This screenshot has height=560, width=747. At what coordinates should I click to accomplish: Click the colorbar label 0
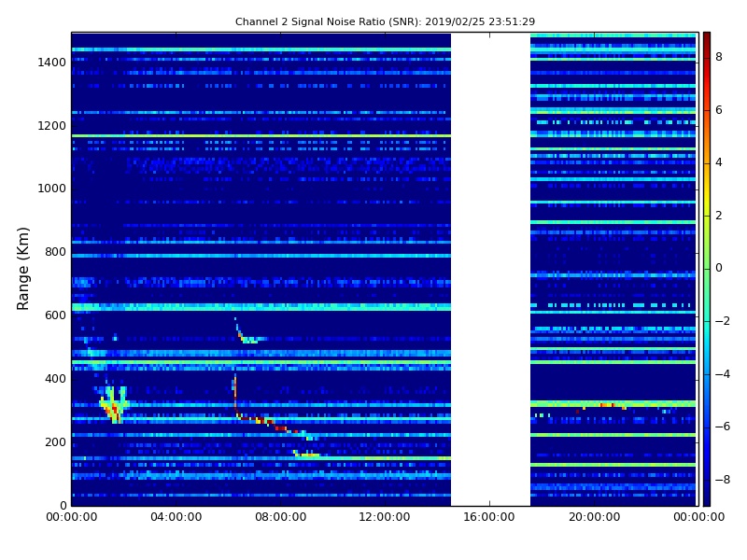tap(719, 268)
